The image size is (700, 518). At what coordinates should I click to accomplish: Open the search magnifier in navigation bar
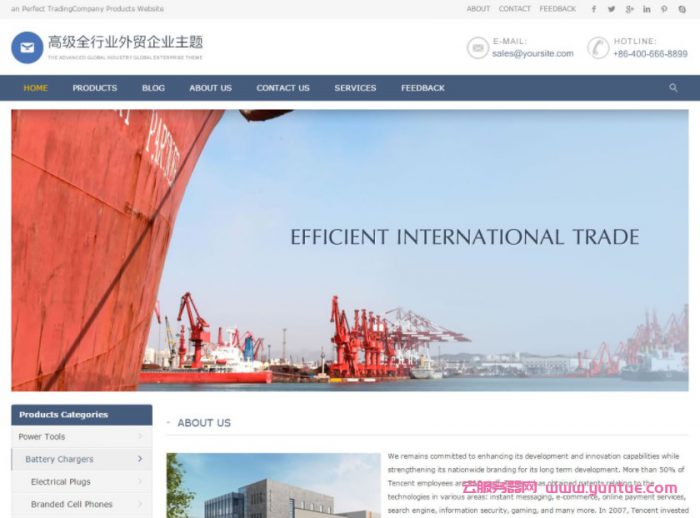click(x=673, y=88)
